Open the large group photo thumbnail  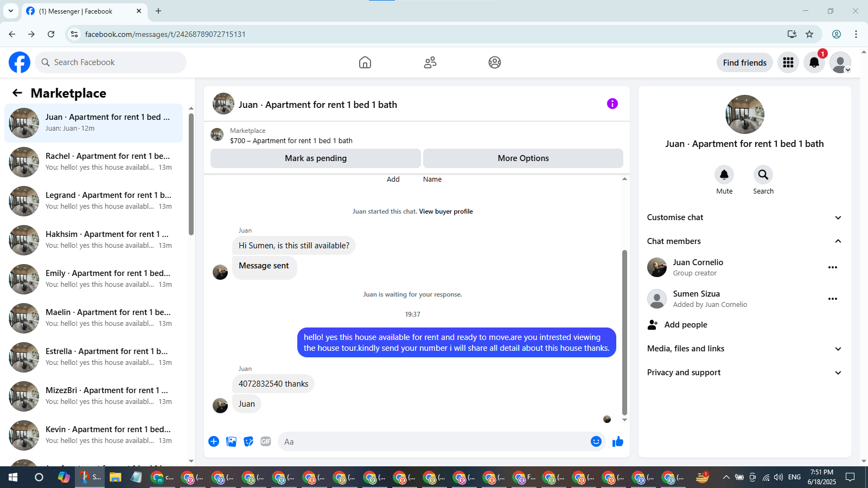tap(745, 114)
